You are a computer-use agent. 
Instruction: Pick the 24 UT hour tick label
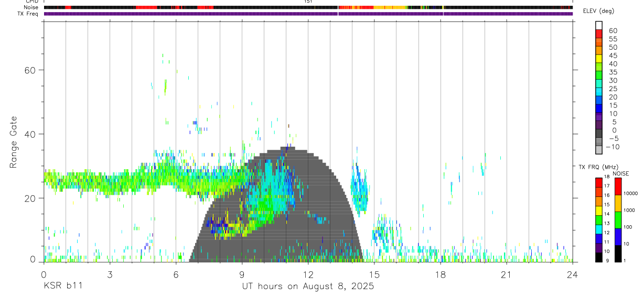(572, 274)
